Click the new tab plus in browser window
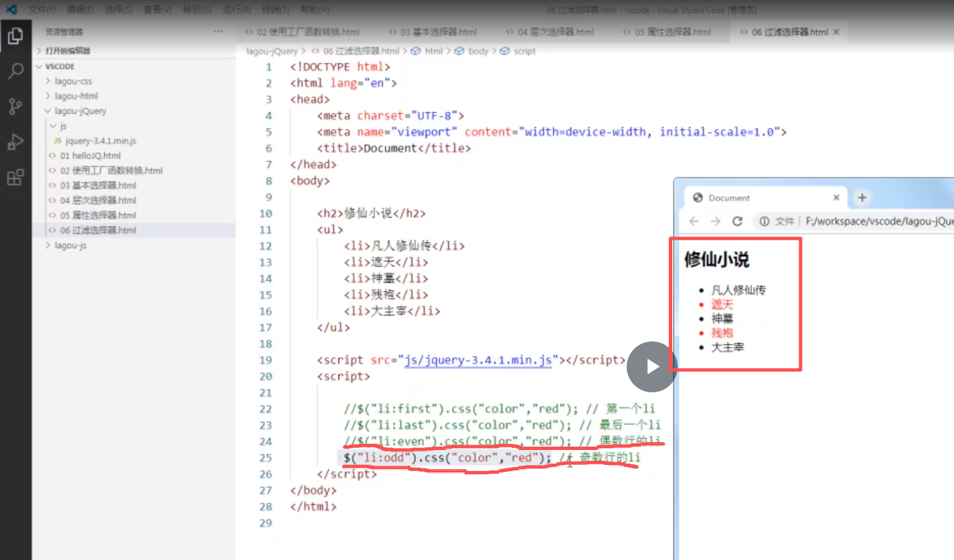 (x=861, y=198)
